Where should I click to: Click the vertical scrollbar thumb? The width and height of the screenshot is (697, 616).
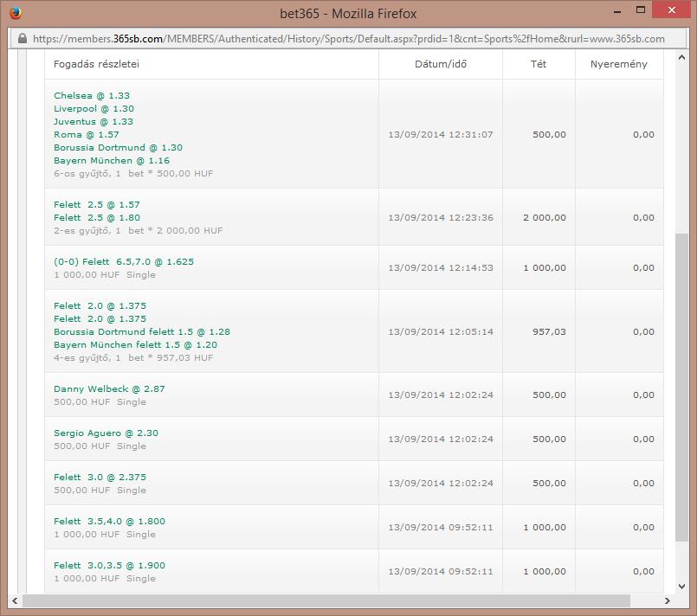click(x=681, y=388)
